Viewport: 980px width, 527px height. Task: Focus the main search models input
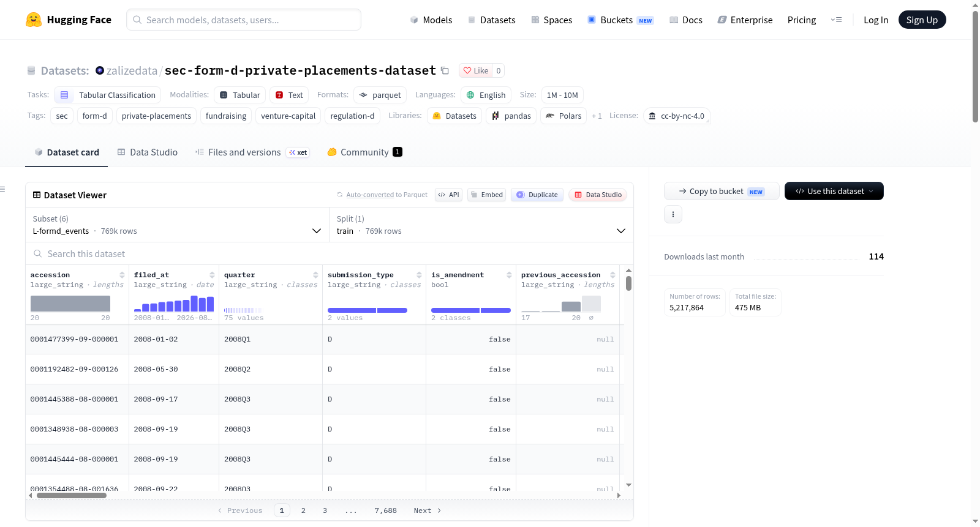coord(244,20)
